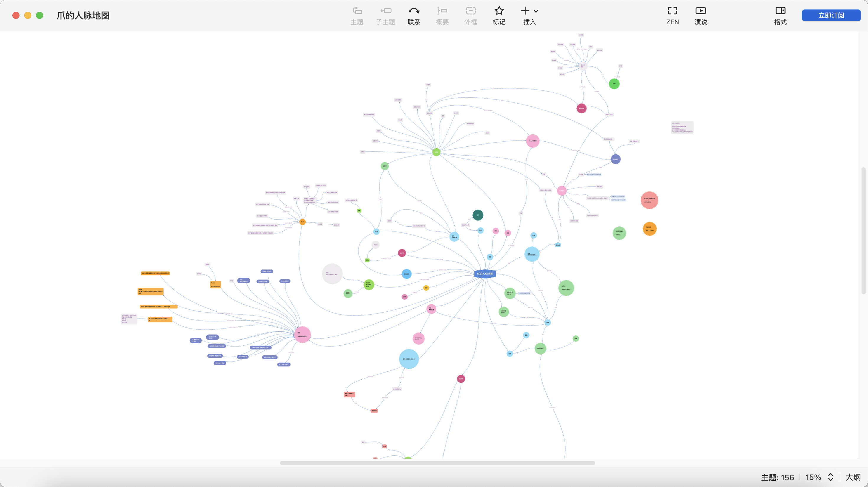
Task: Click the 立即订阅 subscribe button
Action: (831, 15)
